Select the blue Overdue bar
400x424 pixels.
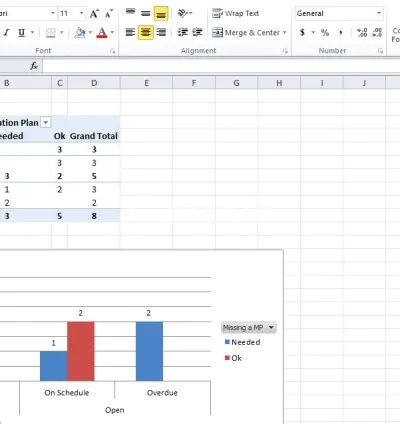point(149,351)
